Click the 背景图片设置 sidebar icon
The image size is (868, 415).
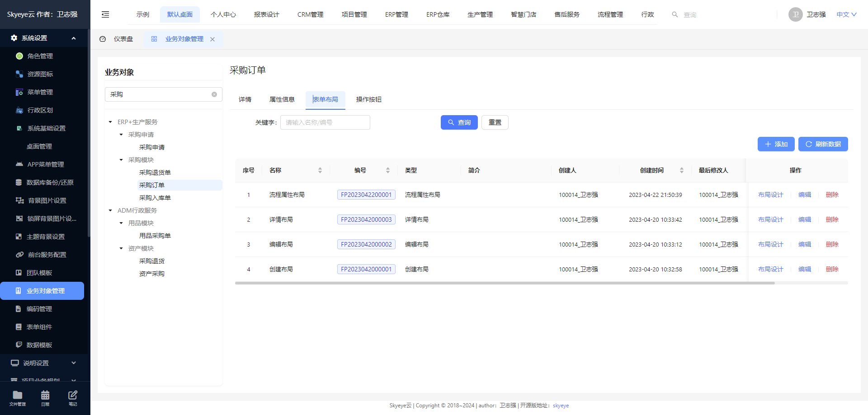click(19, 201)
